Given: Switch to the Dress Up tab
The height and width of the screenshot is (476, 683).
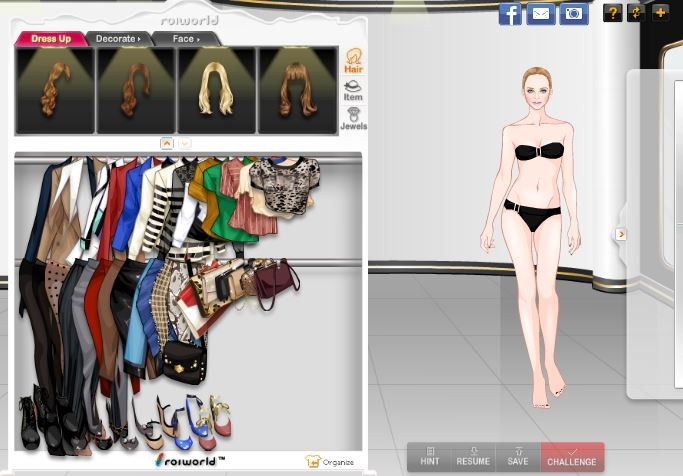Looking at the screenshot, I should pyautogui.click(x=50, y=39).
